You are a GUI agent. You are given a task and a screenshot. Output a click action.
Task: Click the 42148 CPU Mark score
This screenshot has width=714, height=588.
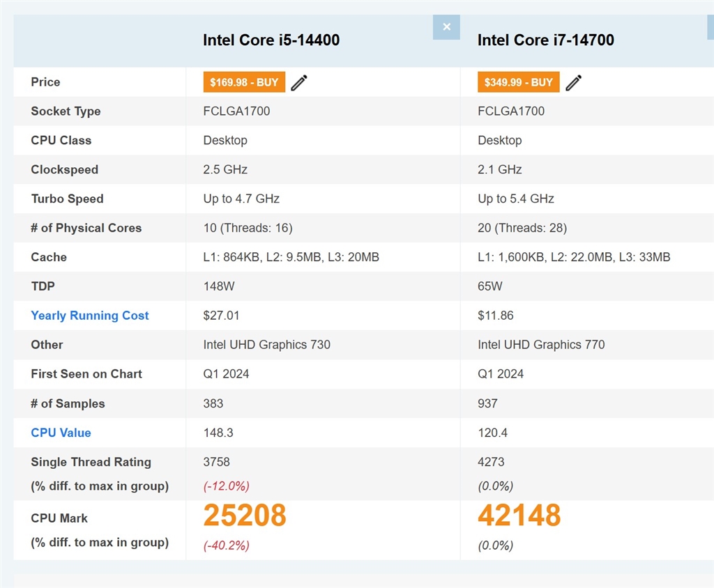(519, 516)
